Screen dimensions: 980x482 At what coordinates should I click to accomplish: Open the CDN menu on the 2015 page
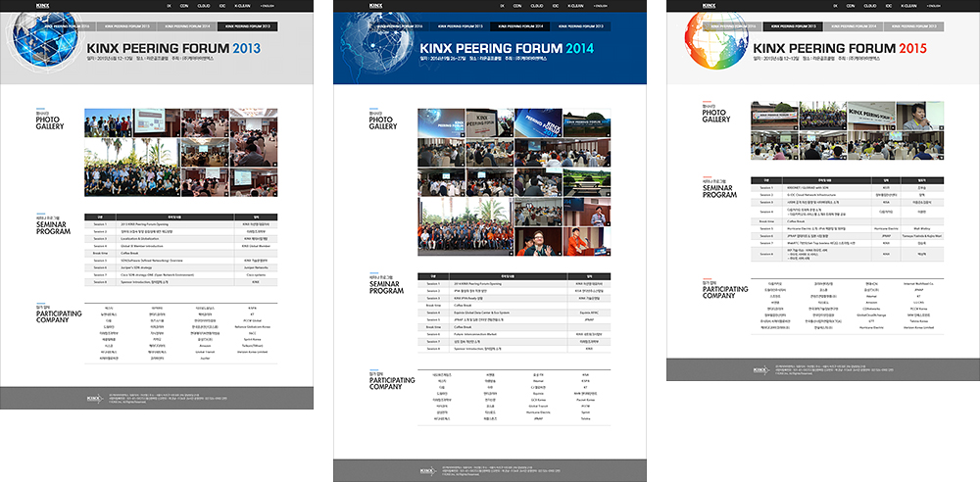851,6
